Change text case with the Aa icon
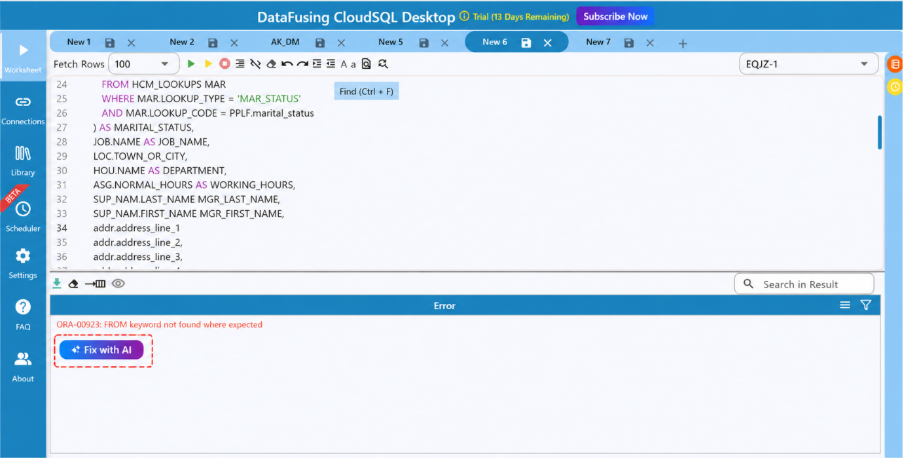The height and width of the screenshot is (459, 903). coord(348,64)
